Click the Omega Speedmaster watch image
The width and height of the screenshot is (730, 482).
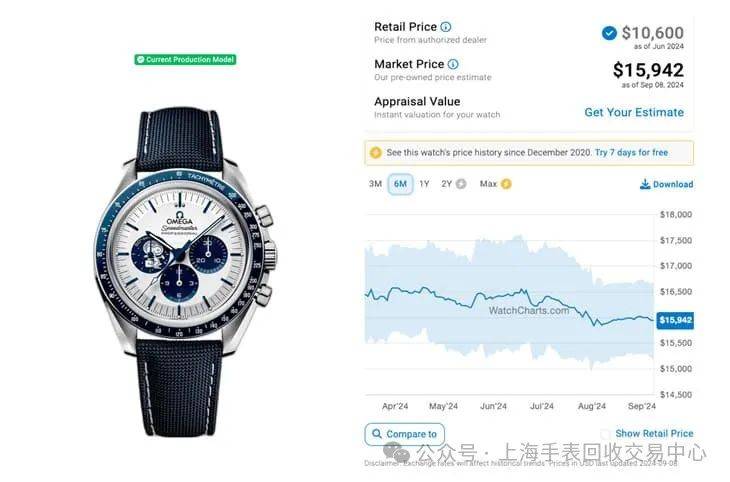click(185, 271)
